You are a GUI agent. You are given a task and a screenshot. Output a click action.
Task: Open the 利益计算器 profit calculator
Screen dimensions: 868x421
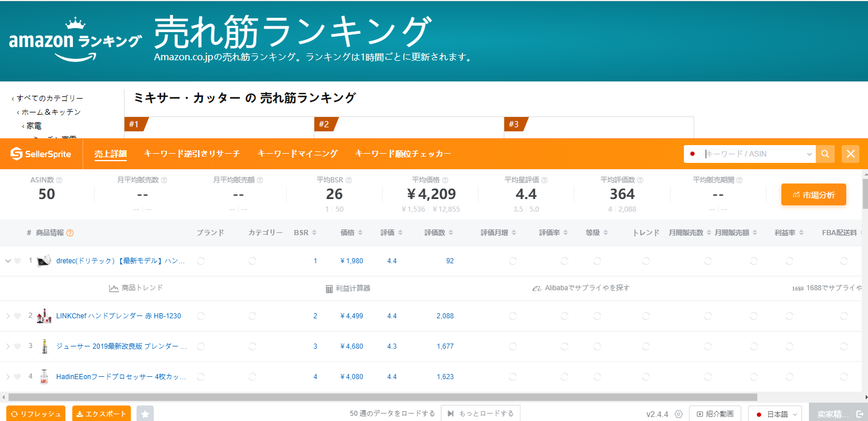click(348, 288)
